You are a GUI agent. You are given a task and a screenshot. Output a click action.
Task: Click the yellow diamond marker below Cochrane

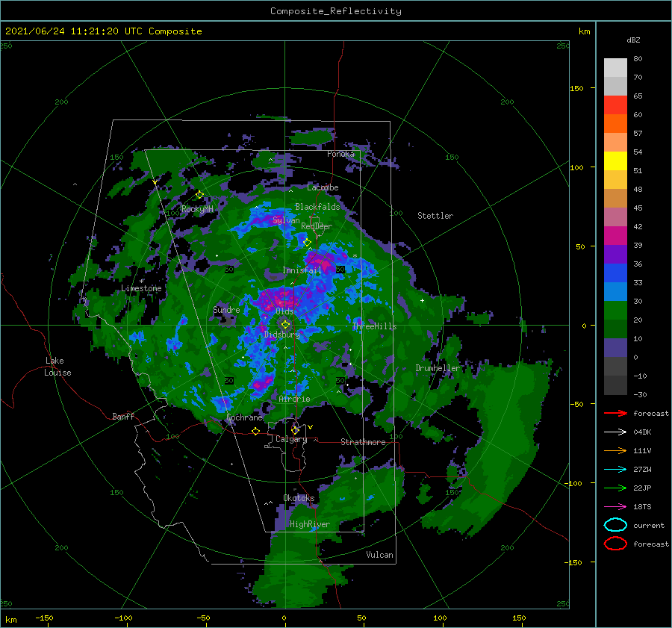coord(255,431)
